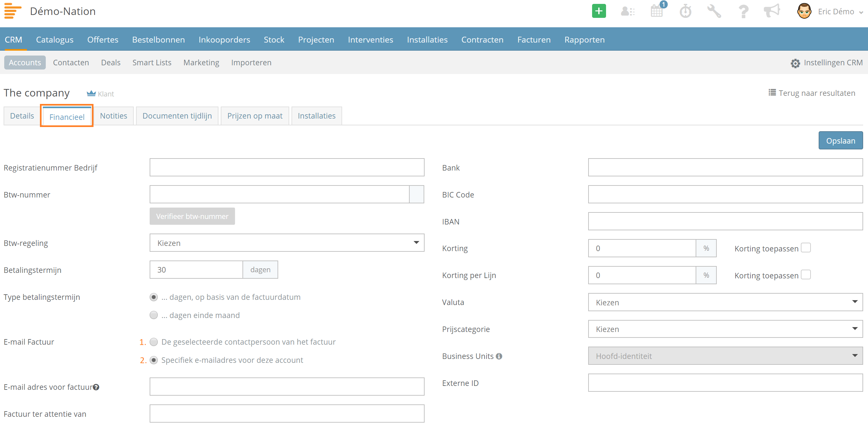Click into the Factuur ter attentie van field
868x433 pixels.
[287, 414]
